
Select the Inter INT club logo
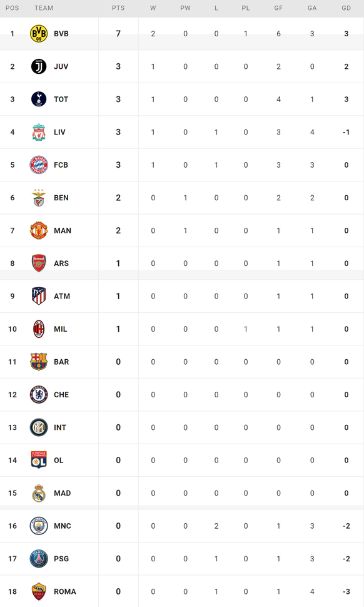[x=39, y=427]
